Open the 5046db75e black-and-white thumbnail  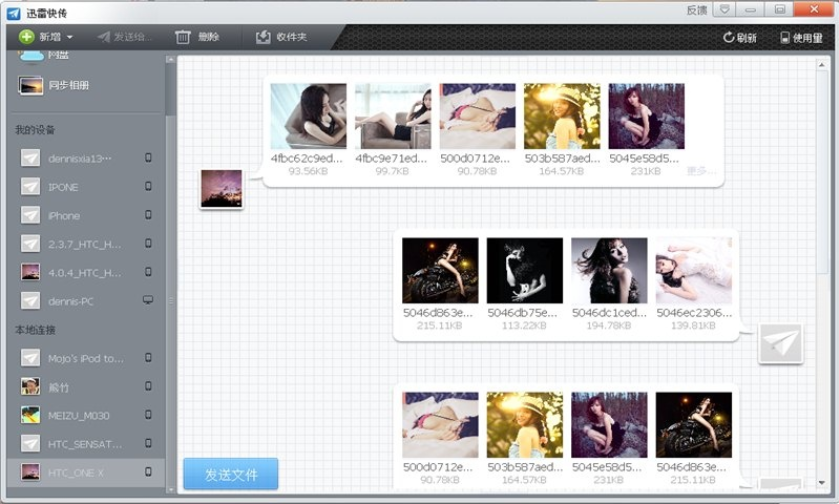click(x=524, y=271)
